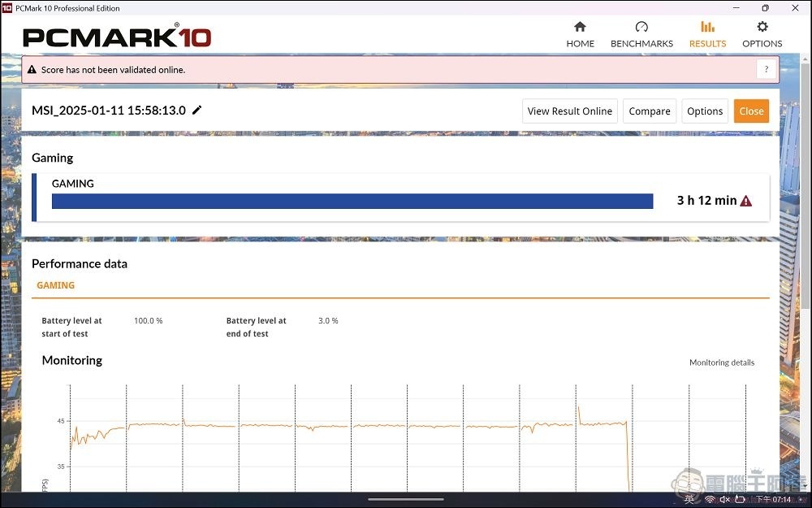
Task: Open the BENCHMARKS gauge page
Action: click(x=641, y=34)
